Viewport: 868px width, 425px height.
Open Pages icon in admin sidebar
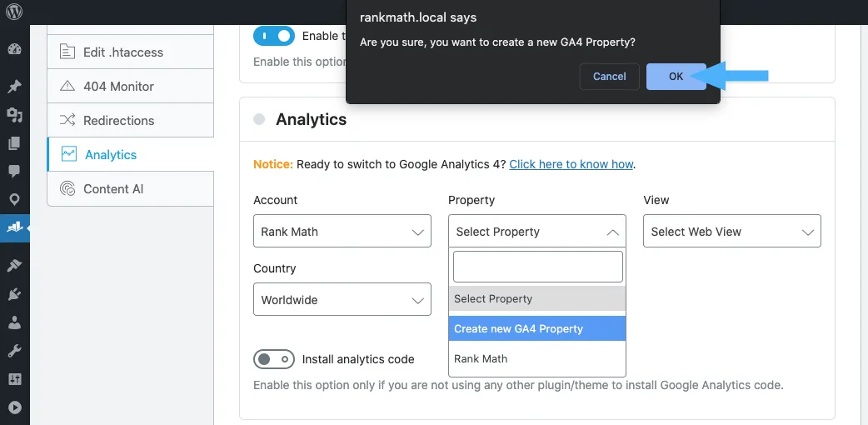pos(14,143)
